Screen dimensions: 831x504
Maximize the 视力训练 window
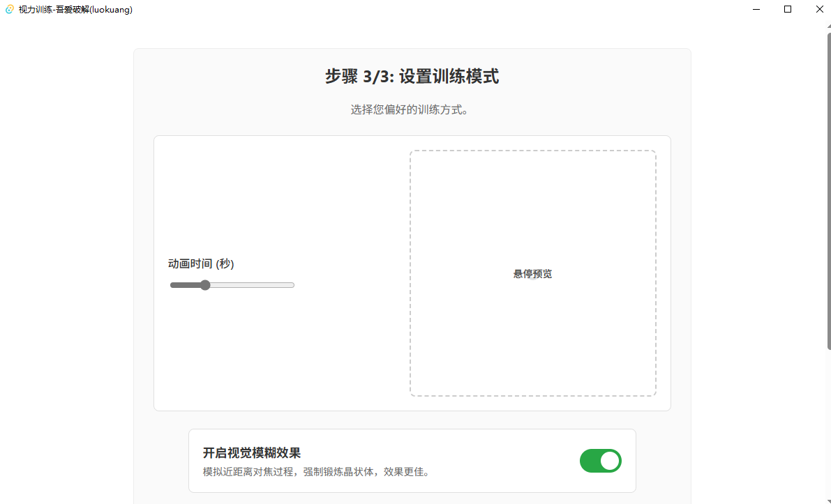click(x=788, y=10)
